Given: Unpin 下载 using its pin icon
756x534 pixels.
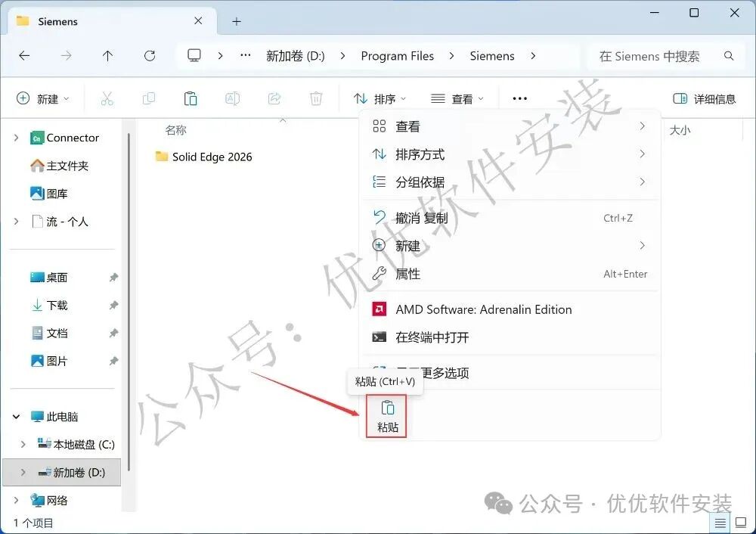Looking at the screenshot, I should tap(113, 306).
